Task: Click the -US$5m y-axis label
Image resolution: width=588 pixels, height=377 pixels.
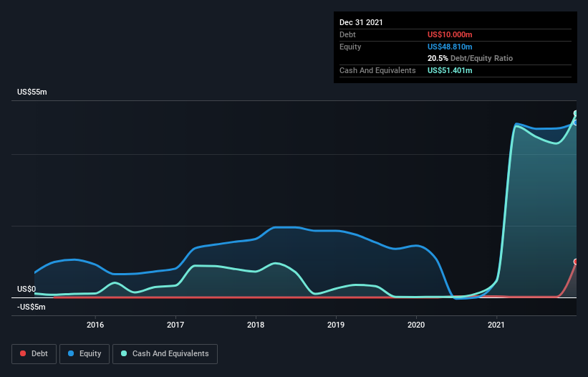Action: coord(32,307)
